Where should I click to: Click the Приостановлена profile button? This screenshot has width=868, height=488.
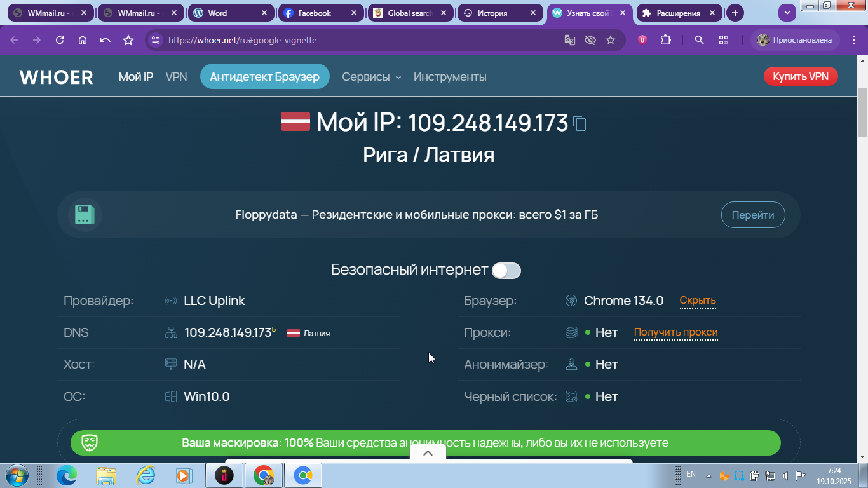coord(795,40)
